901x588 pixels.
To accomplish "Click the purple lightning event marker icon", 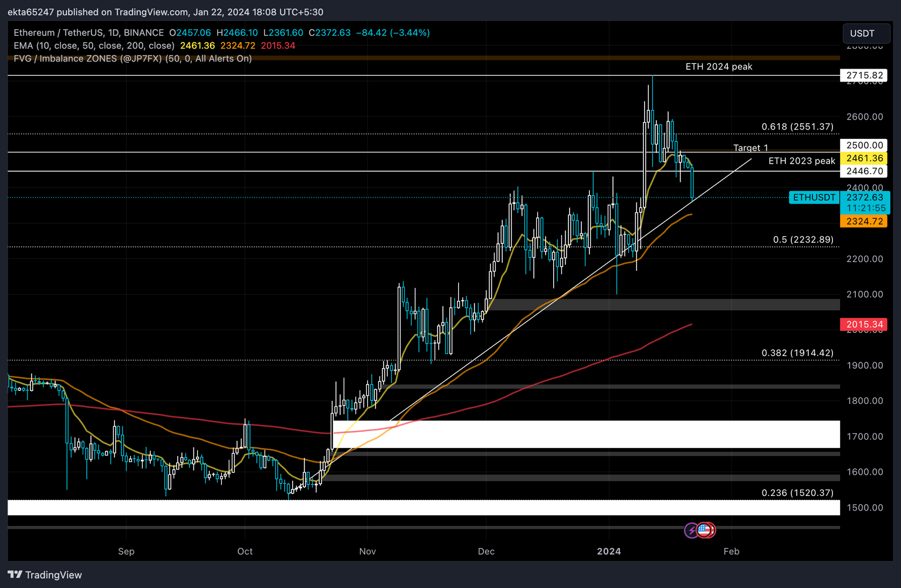I will tap(692, 530).
